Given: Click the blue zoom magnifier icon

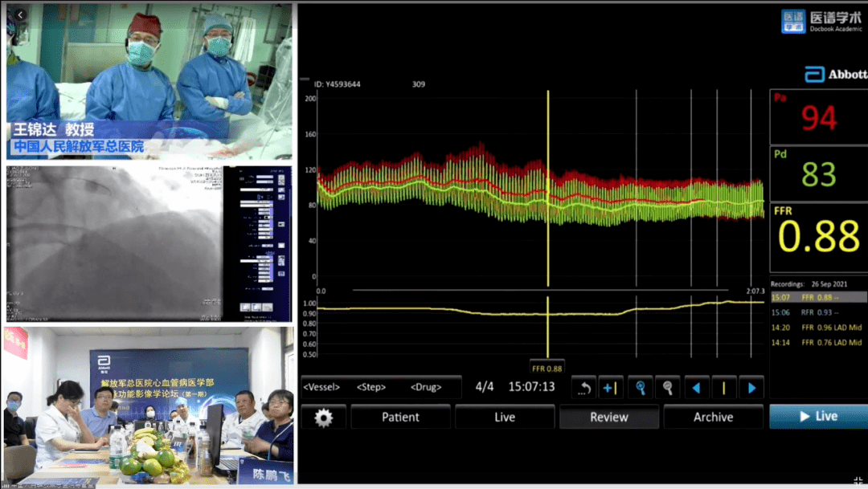Looking at the screenshot, I should 640,388.
